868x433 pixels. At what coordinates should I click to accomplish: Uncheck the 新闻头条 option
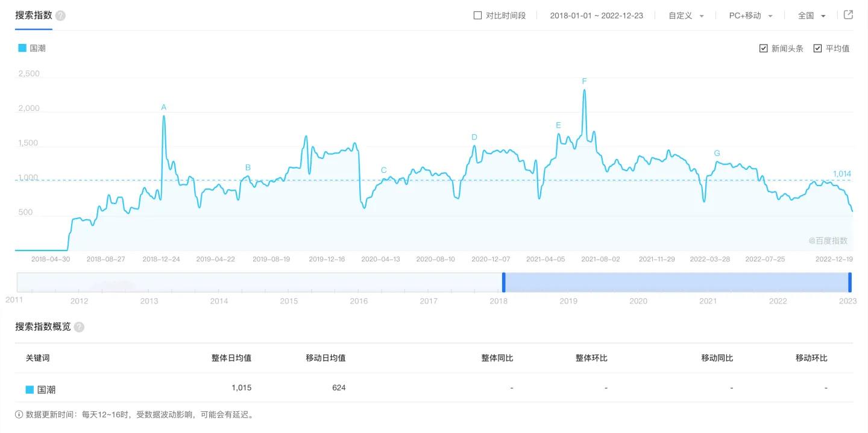[x=763, y=48]
